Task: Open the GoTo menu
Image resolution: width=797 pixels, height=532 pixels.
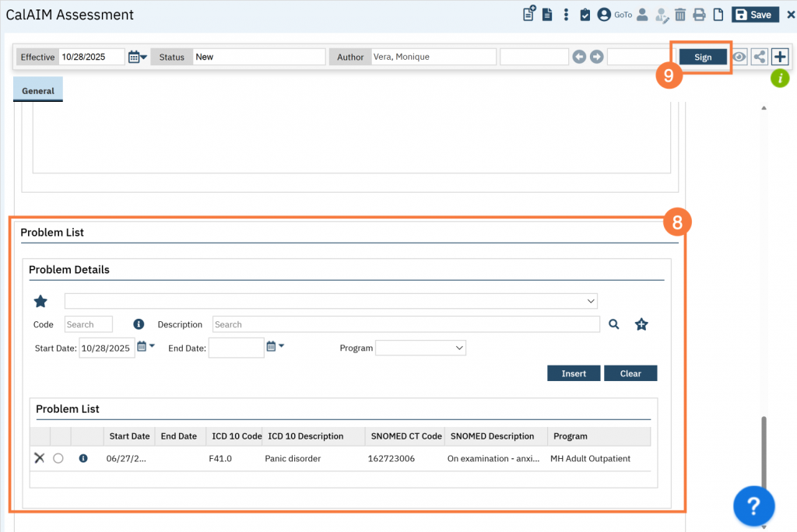Action: tap(623, 15)
